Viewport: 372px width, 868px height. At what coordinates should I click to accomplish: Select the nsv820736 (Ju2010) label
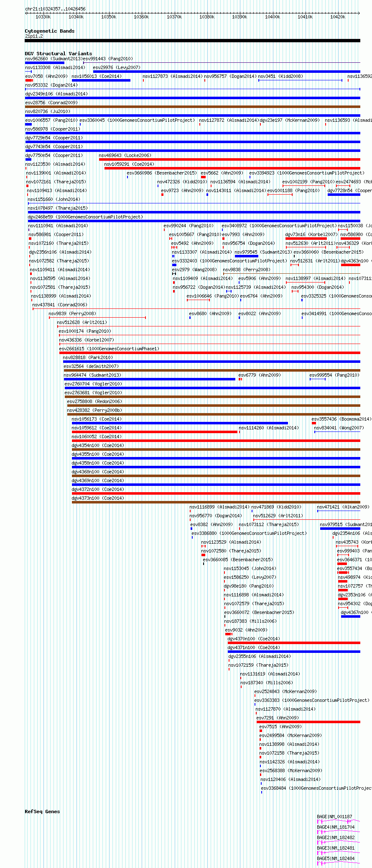click(x=48, y=112)
